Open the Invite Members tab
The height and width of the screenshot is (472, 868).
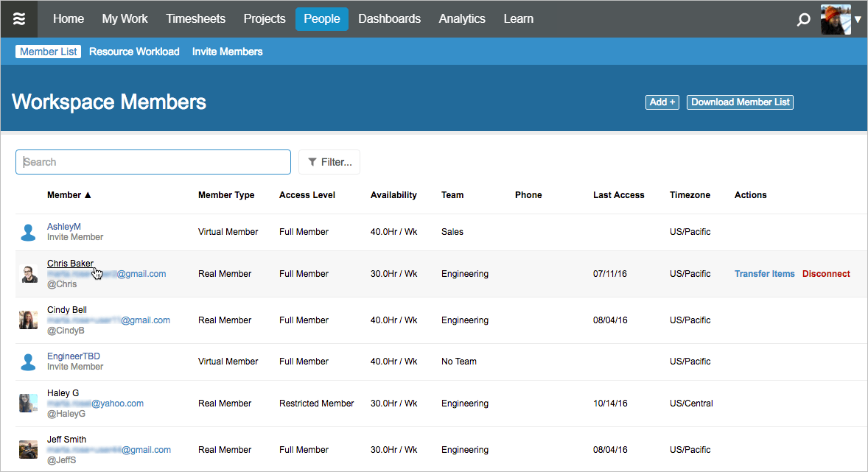point(227,52)
